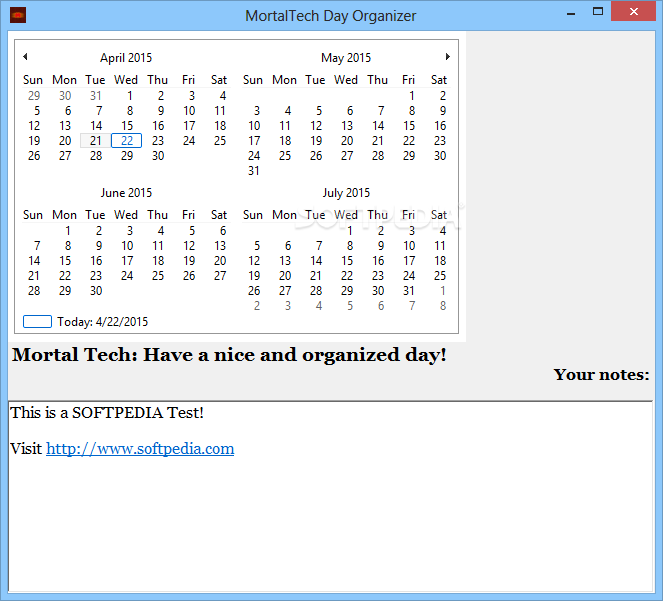Select June 6 in the calendar
The height and width of the screenshot is (601, 663).
(223, 231)
